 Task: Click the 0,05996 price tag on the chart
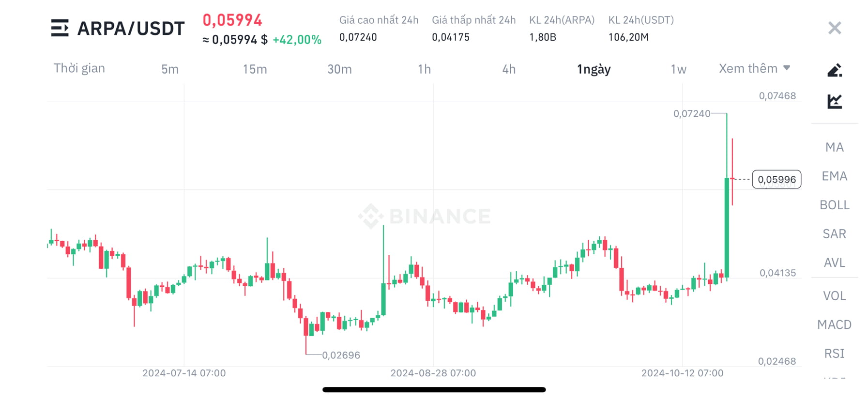[x=777, y=179]
